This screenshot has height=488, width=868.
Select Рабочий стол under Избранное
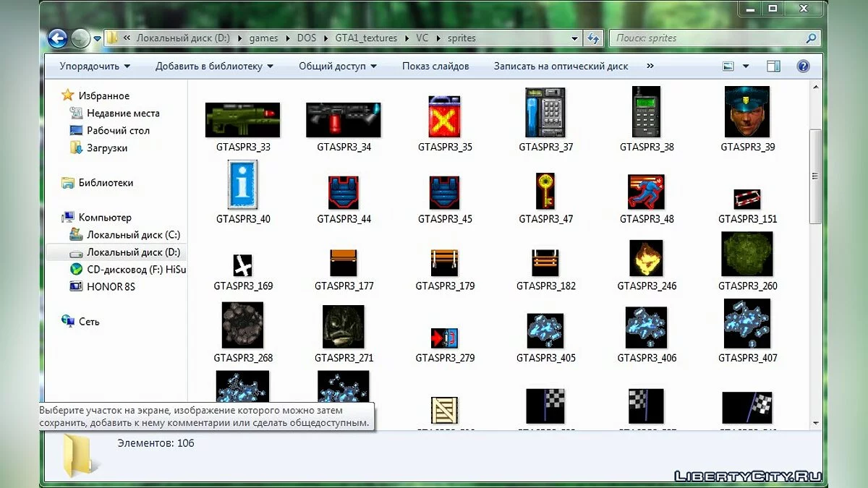[x=118, y=131]
